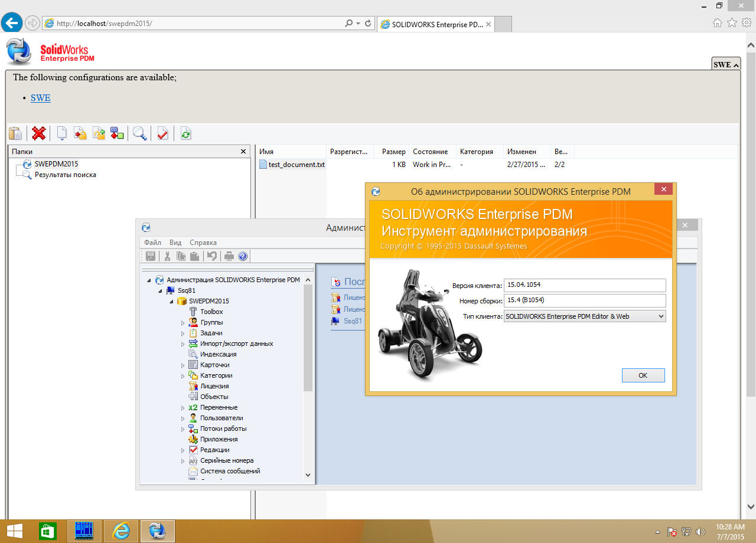This screenshot has width=756, height=543.
Task: Expand the Карточки tree node
Action: pos(183,365)
